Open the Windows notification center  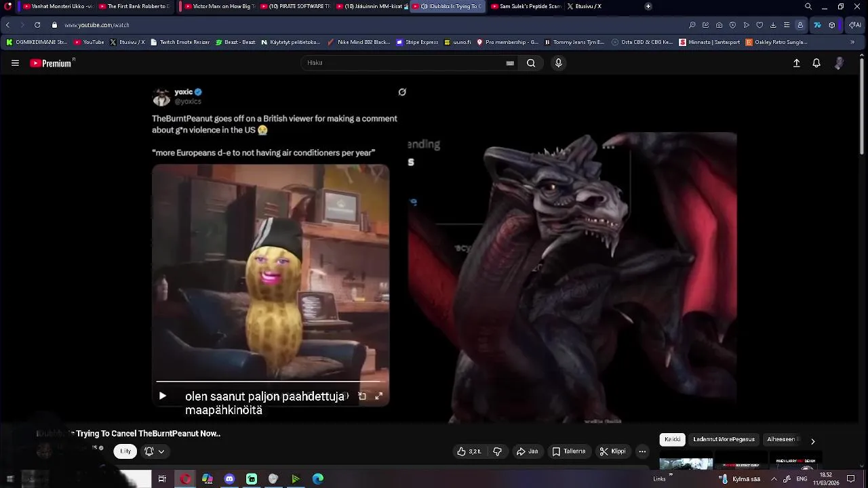pos(851,479)
